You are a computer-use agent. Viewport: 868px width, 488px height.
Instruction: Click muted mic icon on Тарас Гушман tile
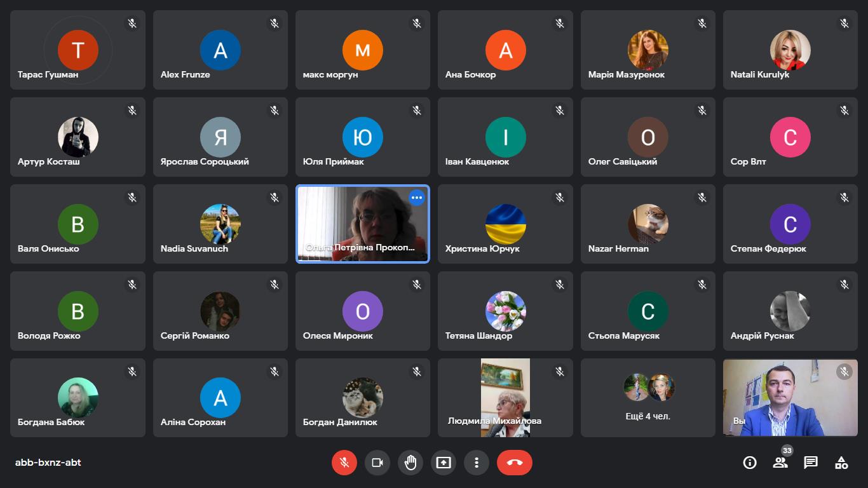(x=132, y=24)
